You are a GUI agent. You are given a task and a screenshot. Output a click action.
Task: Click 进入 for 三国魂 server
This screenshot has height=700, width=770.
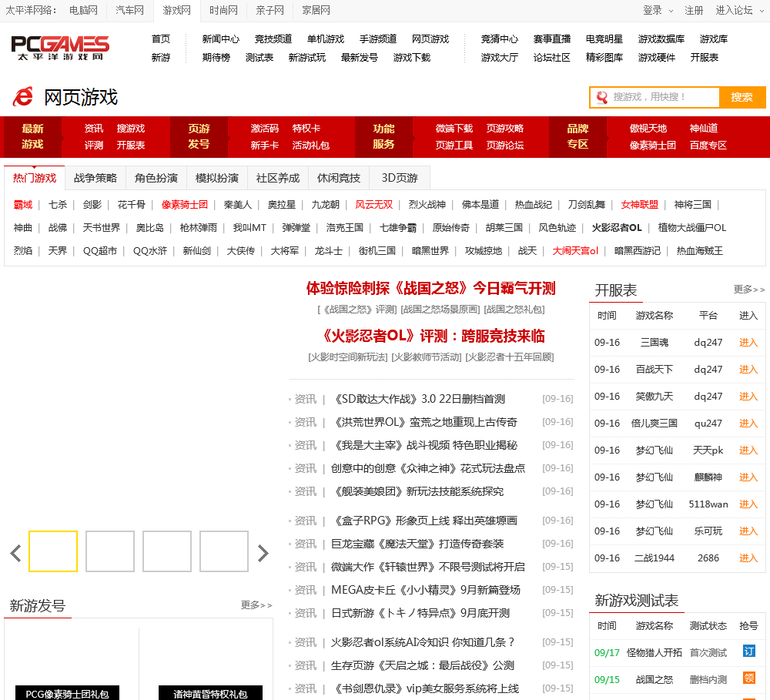[748, 343]
